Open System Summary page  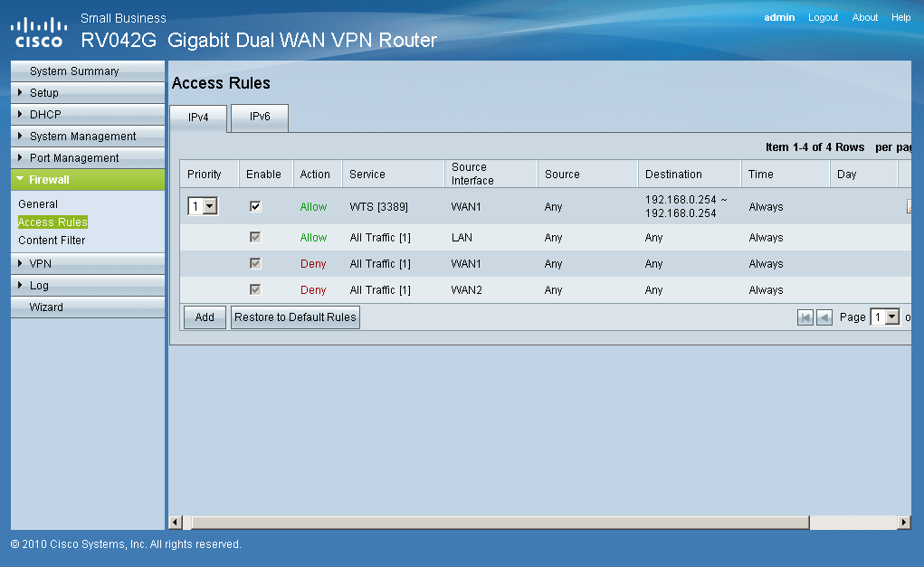[88, 71]
